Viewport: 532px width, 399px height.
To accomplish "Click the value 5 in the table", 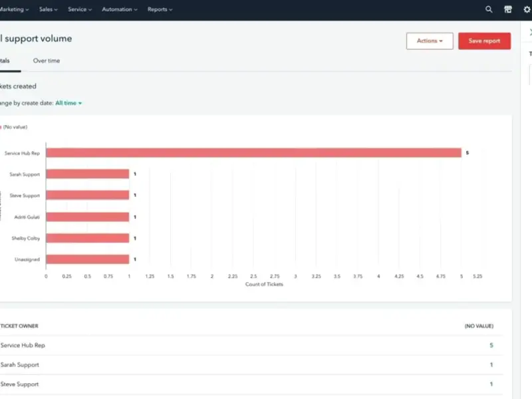I will click(x=491, y=345).
